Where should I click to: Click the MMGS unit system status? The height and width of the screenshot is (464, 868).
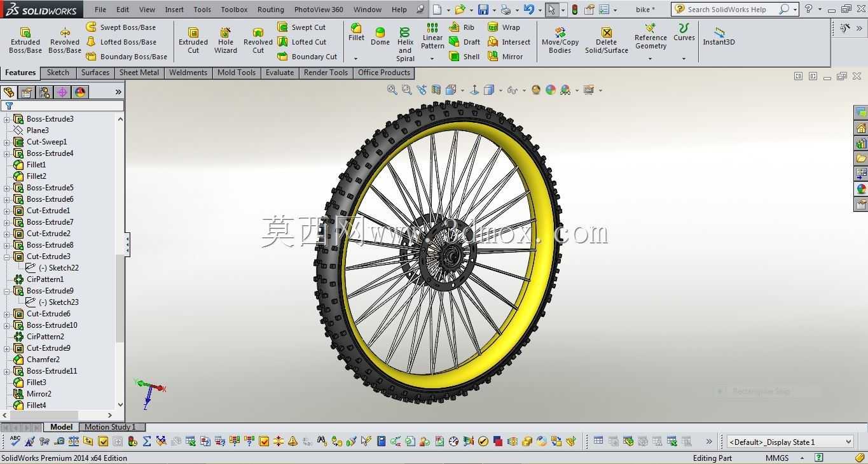[x=777, y=458]
